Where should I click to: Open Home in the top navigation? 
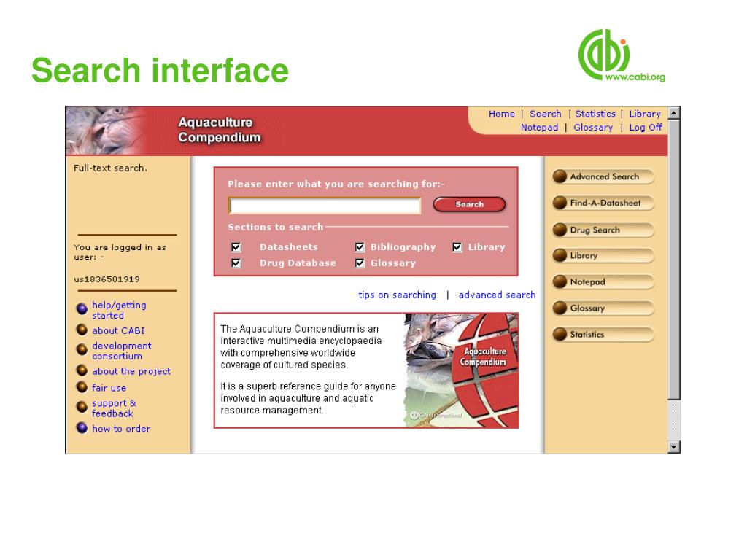502,114
